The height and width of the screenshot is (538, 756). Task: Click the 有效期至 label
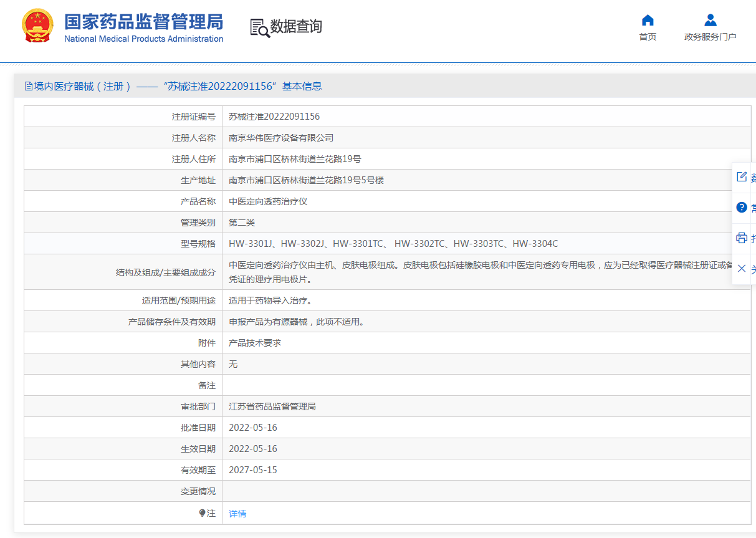pos(198,470)
